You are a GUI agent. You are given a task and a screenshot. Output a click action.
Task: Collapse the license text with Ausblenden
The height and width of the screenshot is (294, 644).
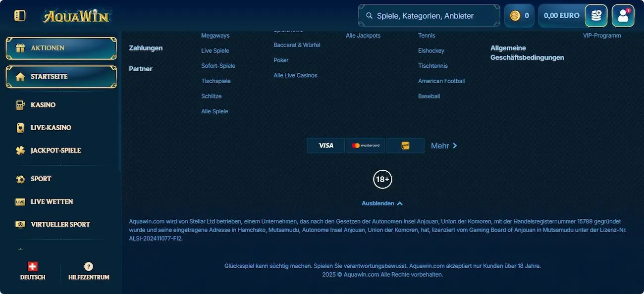[x=382, y=203]
